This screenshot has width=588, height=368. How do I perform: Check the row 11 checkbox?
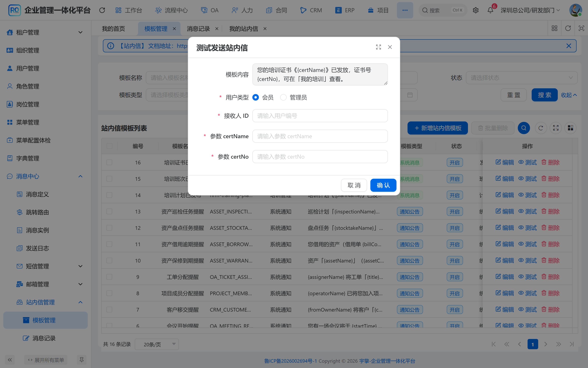109,244
